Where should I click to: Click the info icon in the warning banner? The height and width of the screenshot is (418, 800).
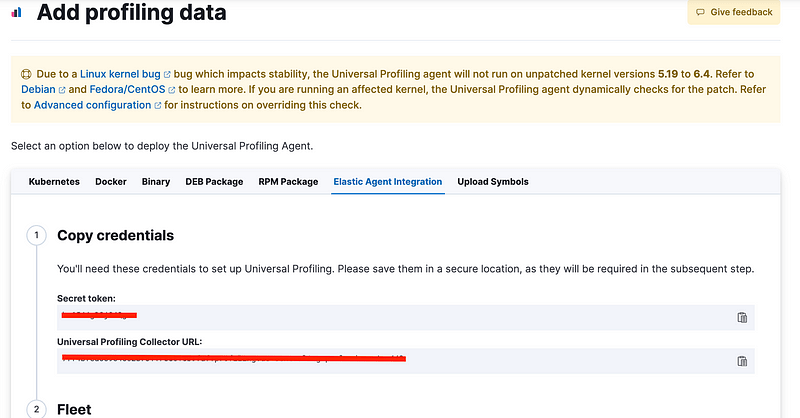coord(25,74)
